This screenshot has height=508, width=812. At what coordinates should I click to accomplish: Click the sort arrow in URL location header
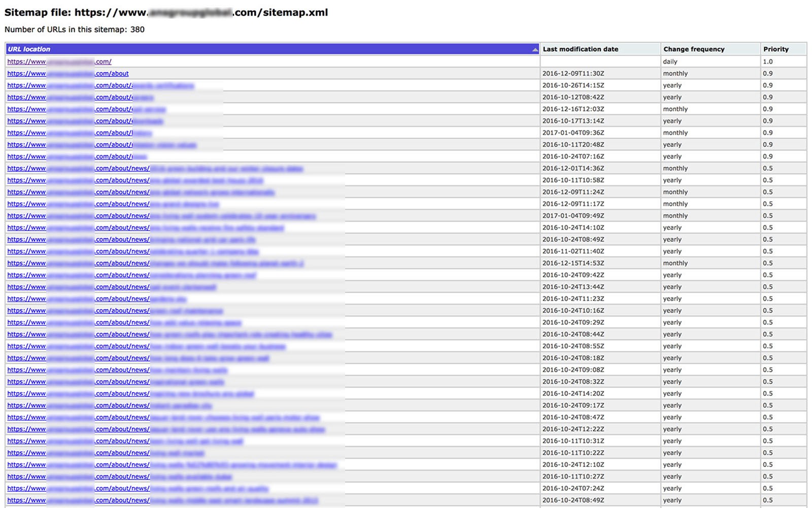[535, 50]
